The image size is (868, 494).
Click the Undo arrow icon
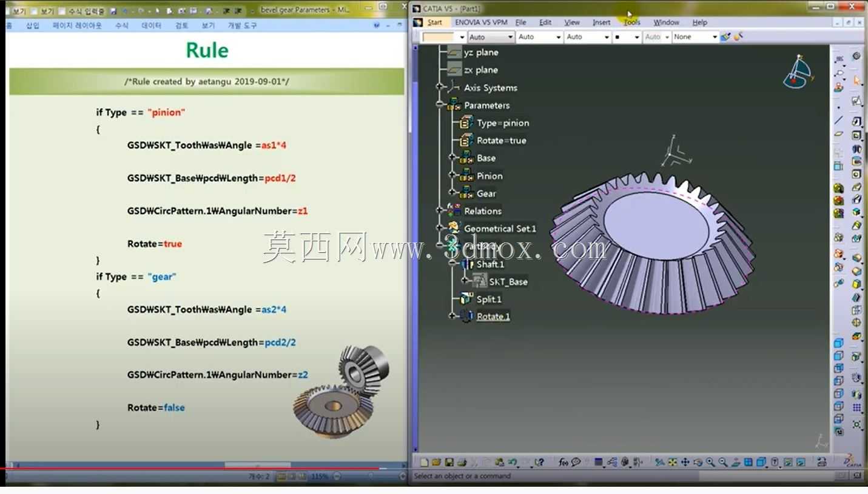513,462
